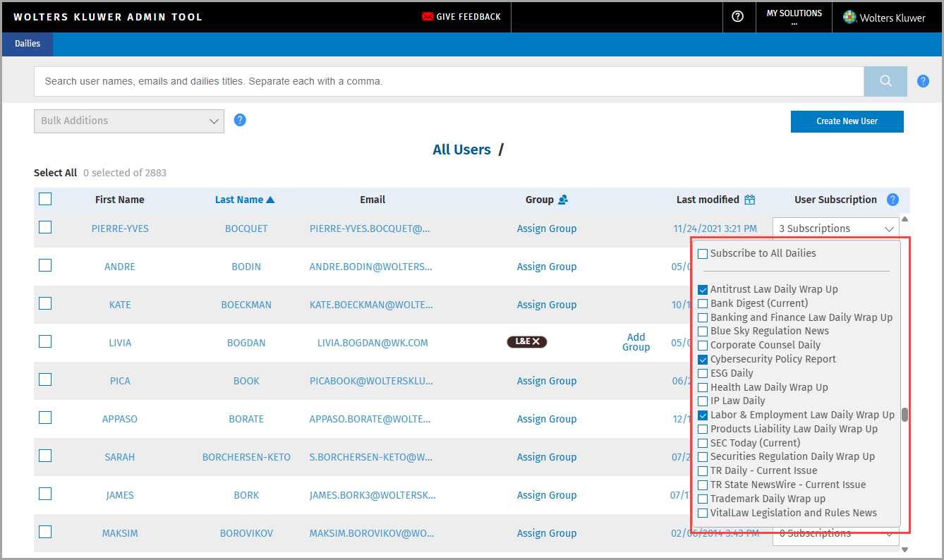Check Subscribe to All Dailies

click(703, 254)
